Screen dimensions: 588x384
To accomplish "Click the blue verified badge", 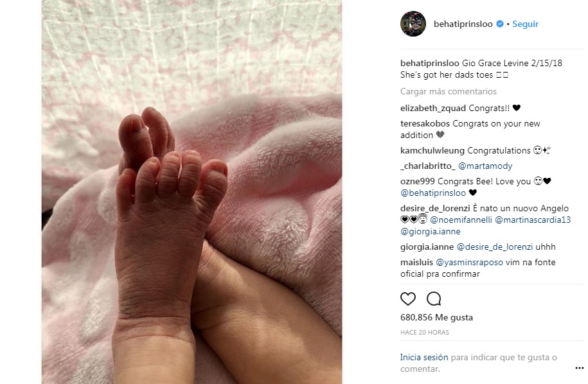I will [500, 24].
